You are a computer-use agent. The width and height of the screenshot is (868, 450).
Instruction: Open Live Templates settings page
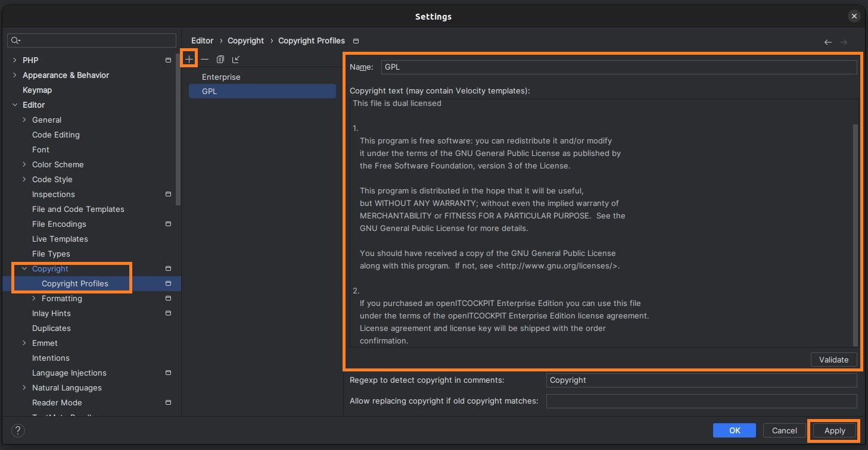pyautogui.click(x=60, y=239)
